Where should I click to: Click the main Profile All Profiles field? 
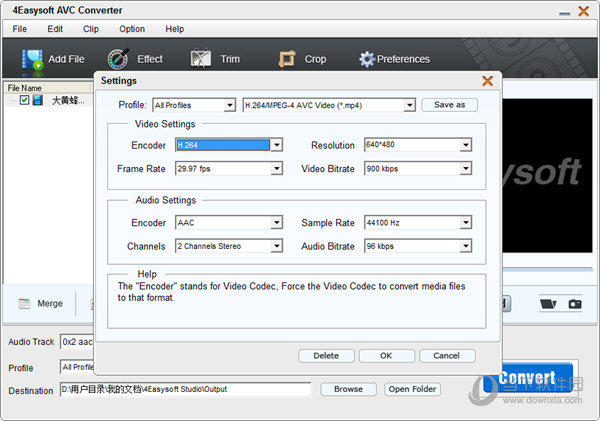click(77, 367)
